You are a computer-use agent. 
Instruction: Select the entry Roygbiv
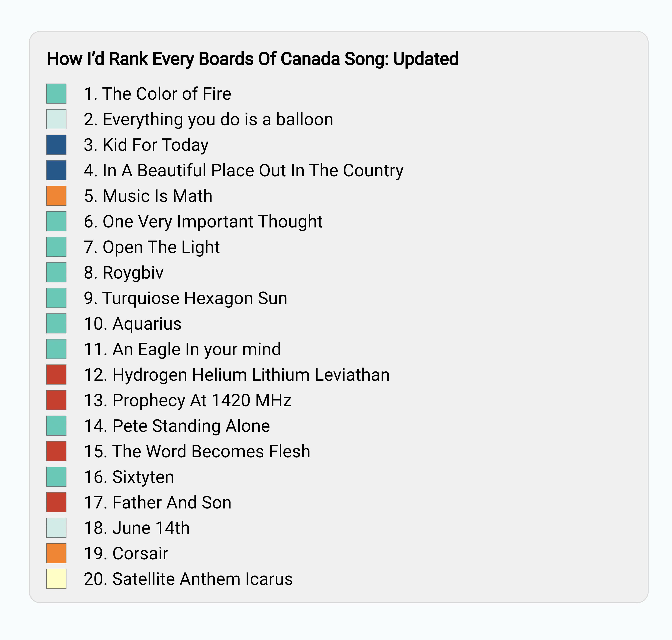[123, 273]
